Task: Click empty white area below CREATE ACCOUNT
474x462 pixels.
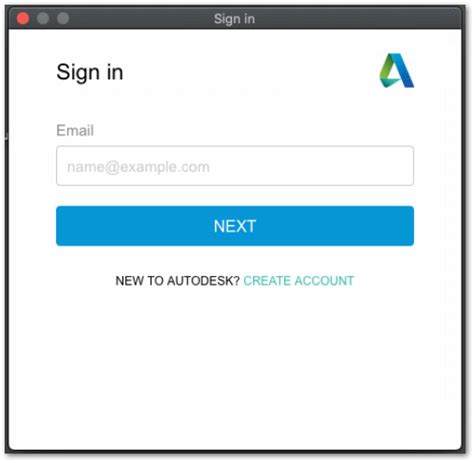Action: pyautogui.click(x=235, y=367)
